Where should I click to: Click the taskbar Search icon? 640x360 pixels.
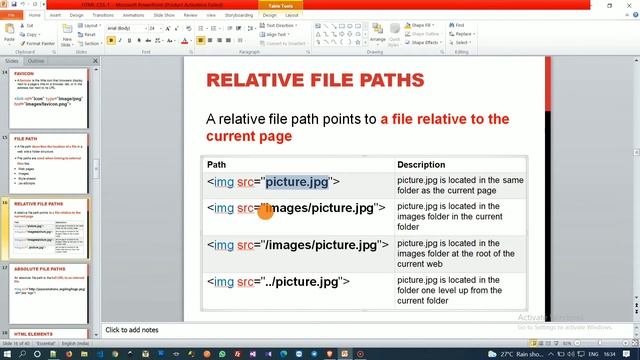tap(22, 354)
